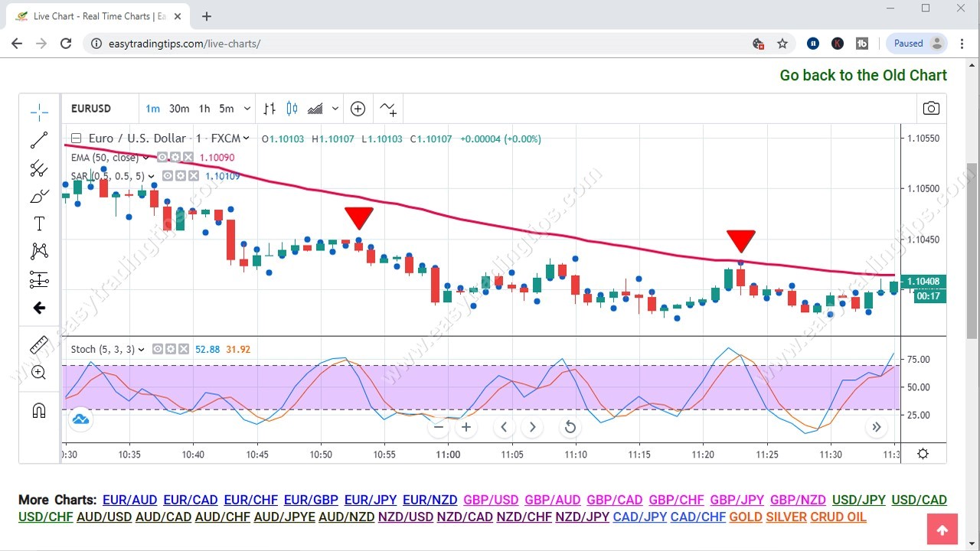Select the XABCD pattern tool

39,251
